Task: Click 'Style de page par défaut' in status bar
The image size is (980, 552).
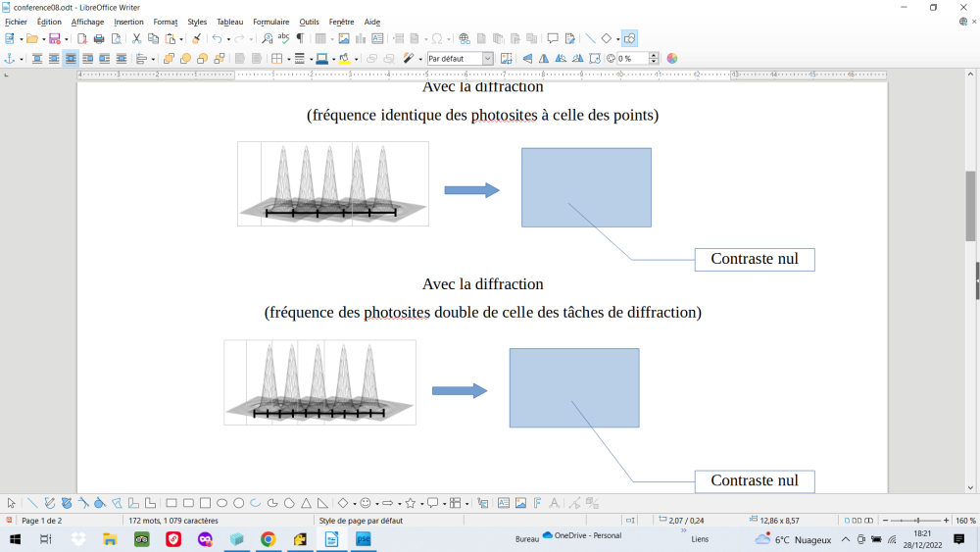Action: [361, 521]
